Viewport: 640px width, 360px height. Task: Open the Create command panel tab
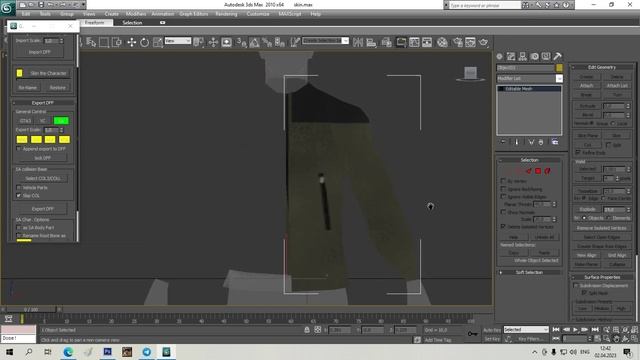pos(500,56)
